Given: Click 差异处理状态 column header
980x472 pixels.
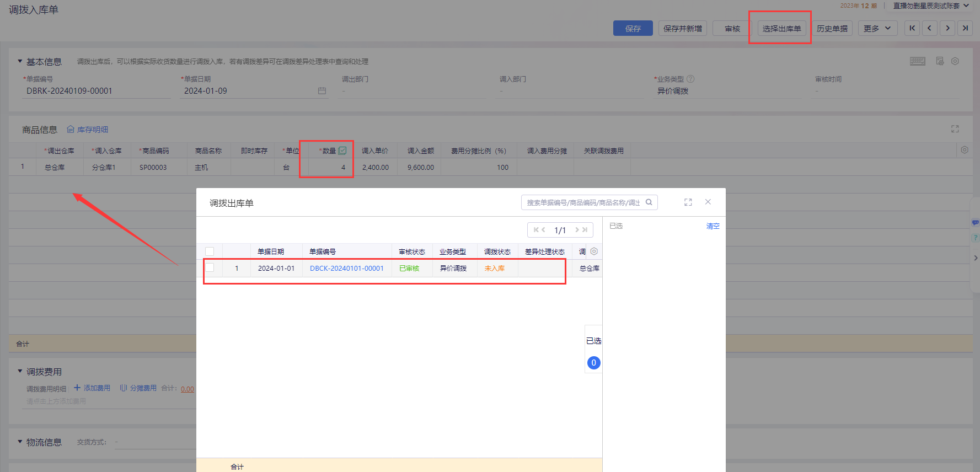Looking at the screenshot, I should click(545, 251).
